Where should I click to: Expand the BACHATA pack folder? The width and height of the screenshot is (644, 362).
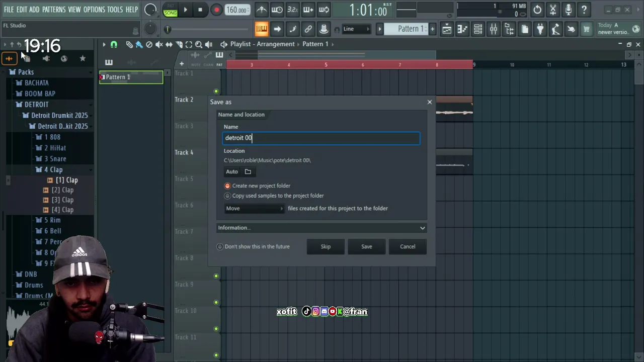coord(37,83)
